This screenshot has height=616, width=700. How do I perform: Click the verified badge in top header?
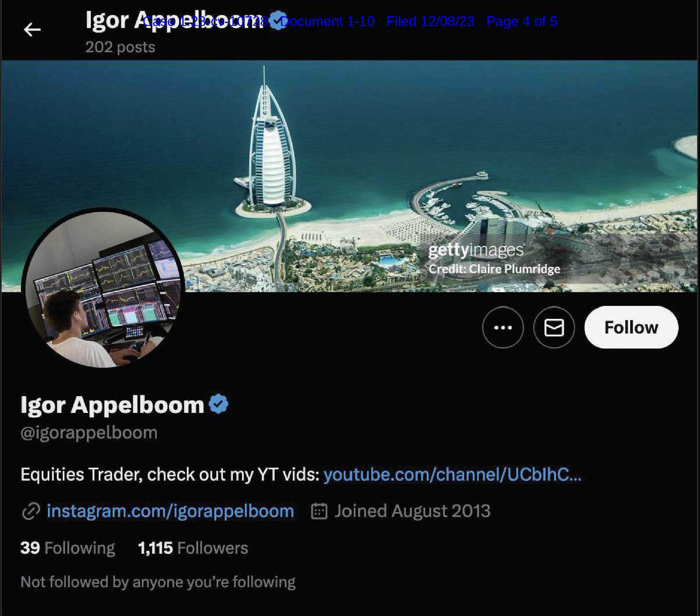pos(277,20)
